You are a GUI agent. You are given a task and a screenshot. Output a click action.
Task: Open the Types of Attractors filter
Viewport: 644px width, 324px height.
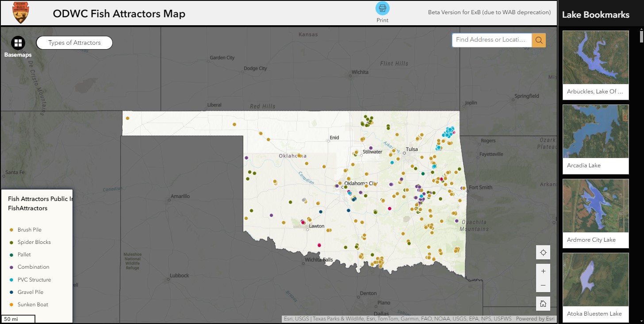74,43
